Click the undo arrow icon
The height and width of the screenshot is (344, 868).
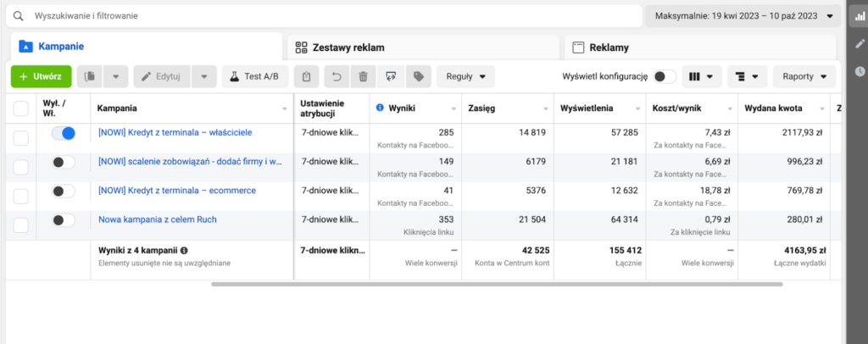[x=336, y=76]
